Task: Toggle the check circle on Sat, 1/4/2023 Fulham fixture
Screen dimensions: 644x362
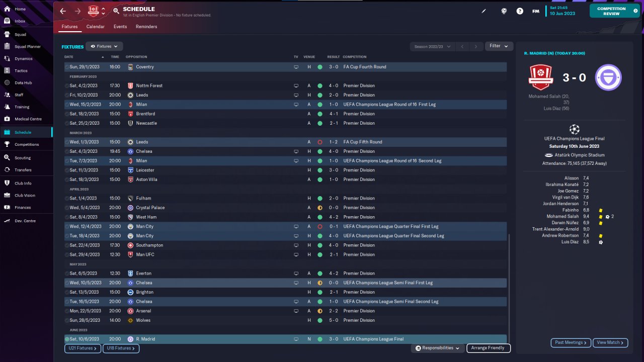Action: pos(67,198)
